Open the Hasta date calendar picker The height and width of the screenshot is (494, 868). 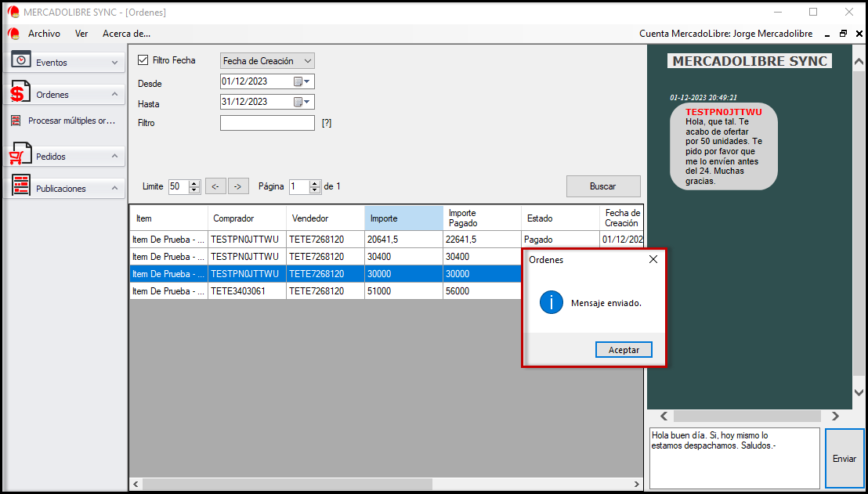[x=302, y=102]
